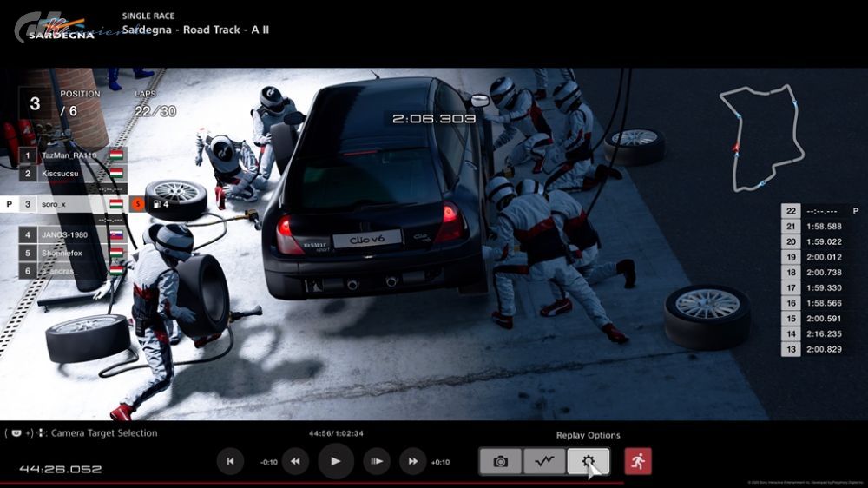This screenshot has height=488, width=868.
Task: Select driver Kiscsucsu in standings
Action: pyautogui.click(x=72, y=174)
